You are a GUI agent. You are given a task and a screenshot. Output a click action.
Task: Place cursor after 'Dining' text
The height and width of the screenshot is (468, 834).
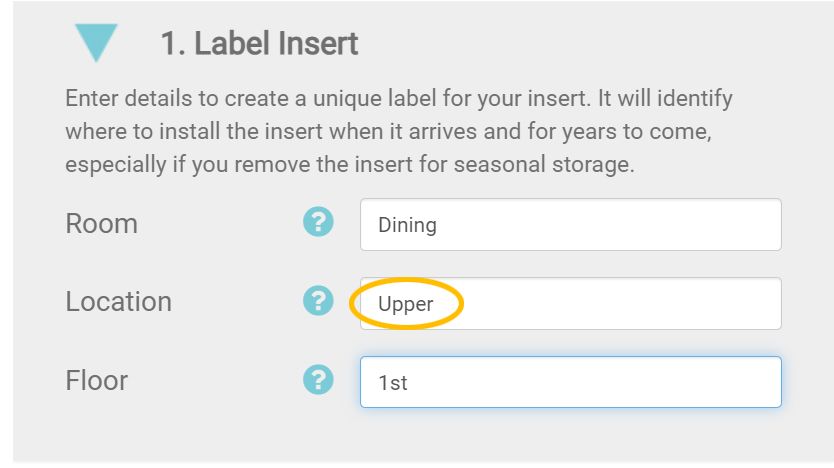[439, 225]
